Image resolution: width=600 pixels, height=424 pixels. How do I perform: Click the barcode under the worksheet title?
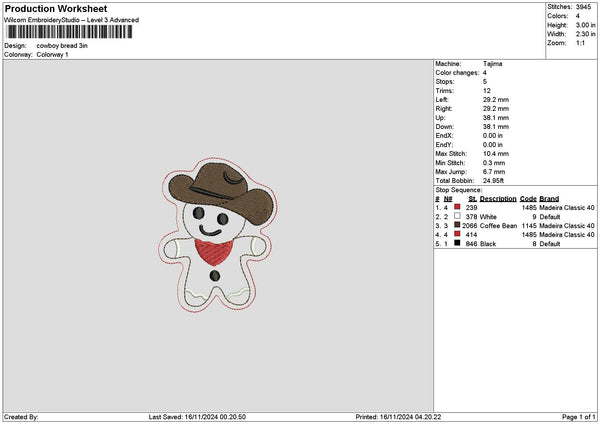(x=69, y=32)
